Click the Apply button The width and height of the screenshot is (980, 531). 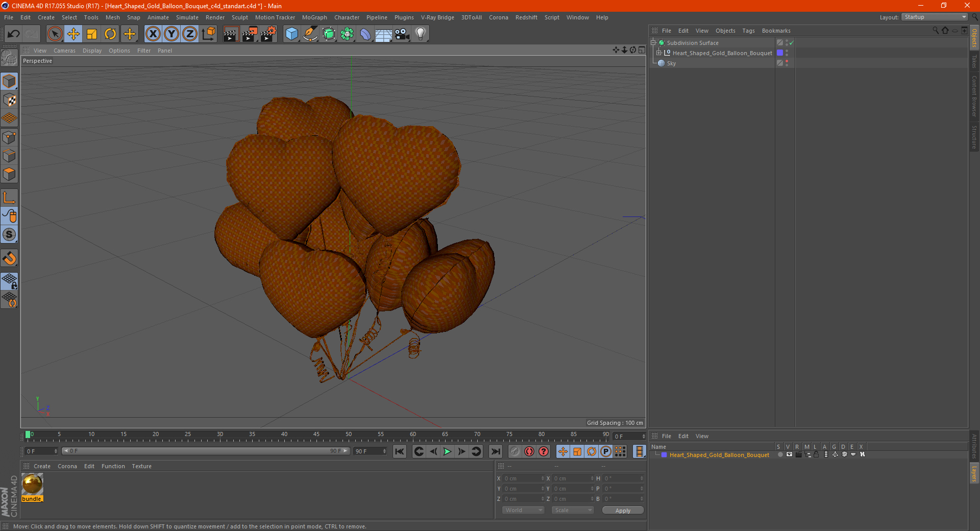pos(623,511)
